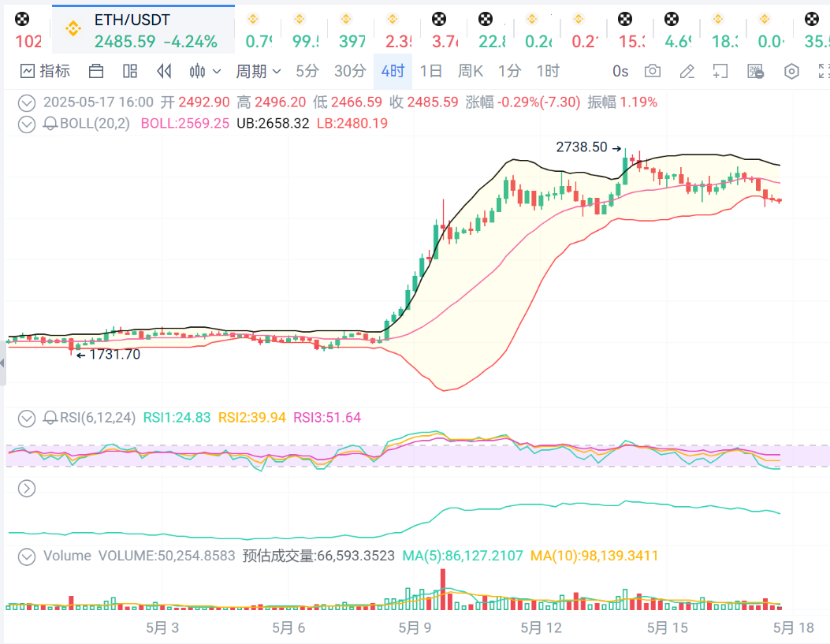
Task: Select the ETH/USDT ticker tab
Action: point(143,30)
